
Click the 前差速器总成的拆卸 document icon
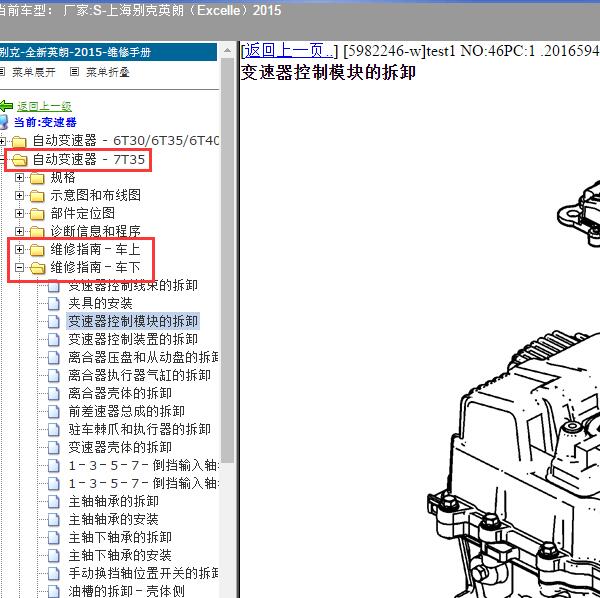coord(54,411)
